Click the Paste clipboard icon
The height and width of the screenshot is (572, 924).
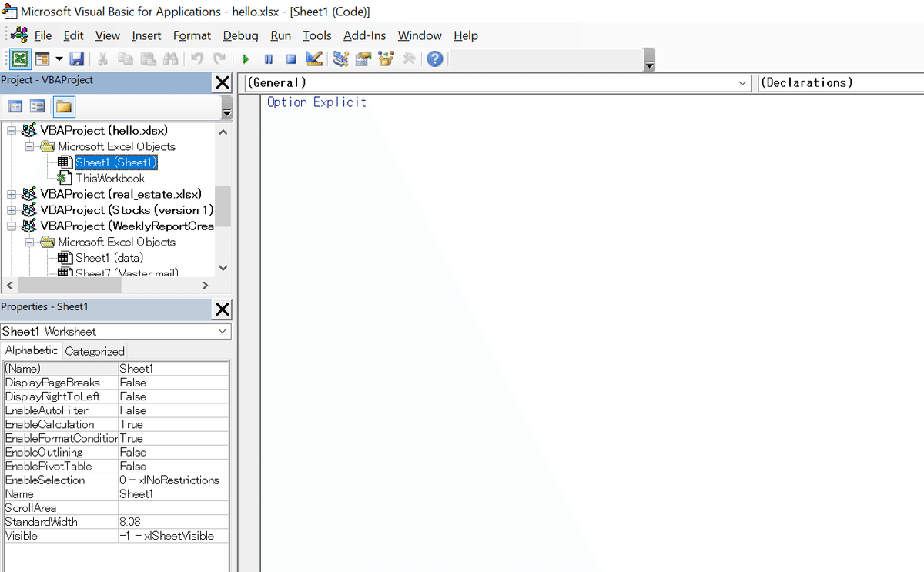pyautogui.click(x=149, y=59)
